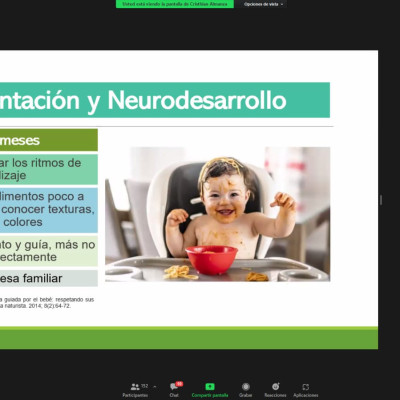Click the green screen-sharing notification banner
Screen dimensions: 400x400
click(175, 4)
